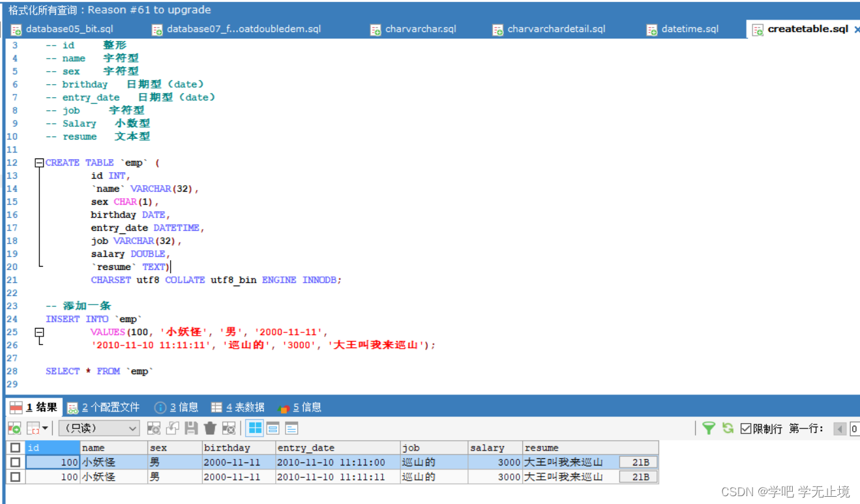
Task: Click the id column header
Action: 52,448
